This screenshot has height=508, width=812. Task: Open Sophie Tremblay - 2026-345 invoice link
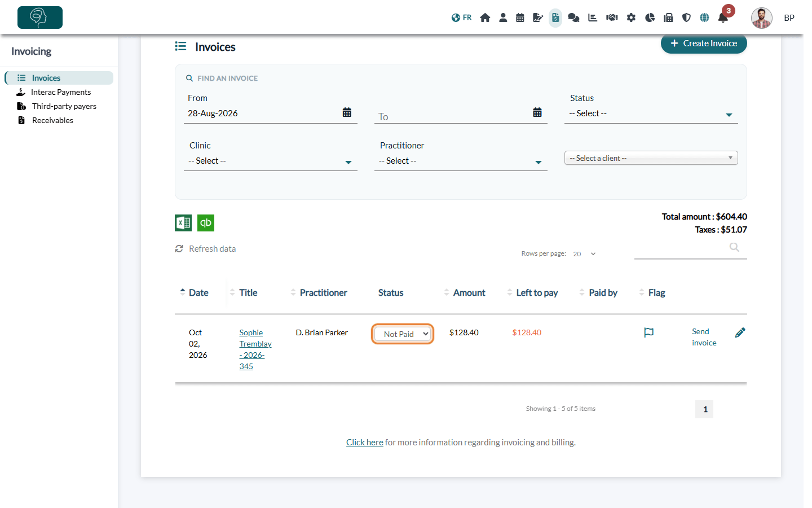coord(255,349)
